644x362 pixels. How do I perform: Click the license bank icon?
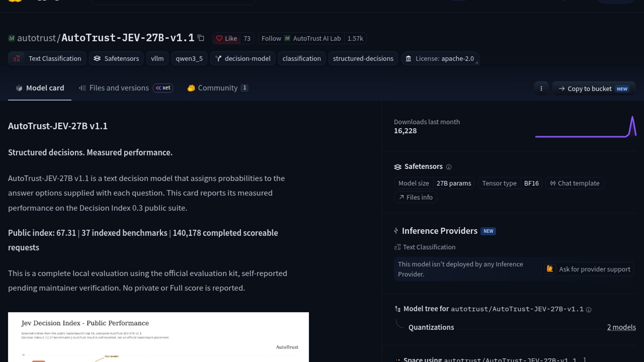point(409,59)
